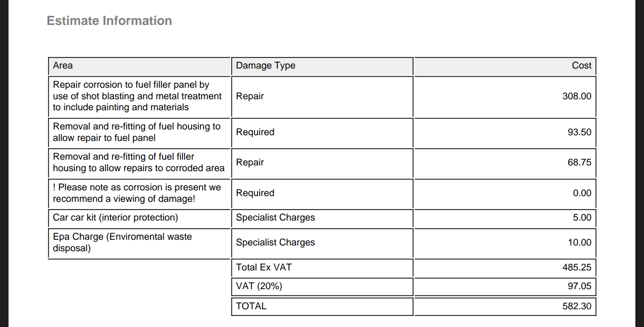Click the 68.75 cost value

(x=579, y=163)
